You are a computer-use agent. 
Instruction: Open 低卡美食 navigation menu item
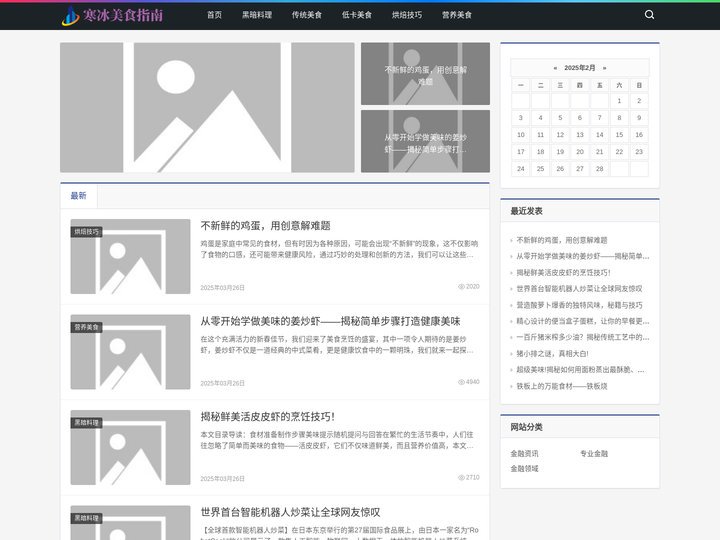pyautogui.click(x=357, y=15)
